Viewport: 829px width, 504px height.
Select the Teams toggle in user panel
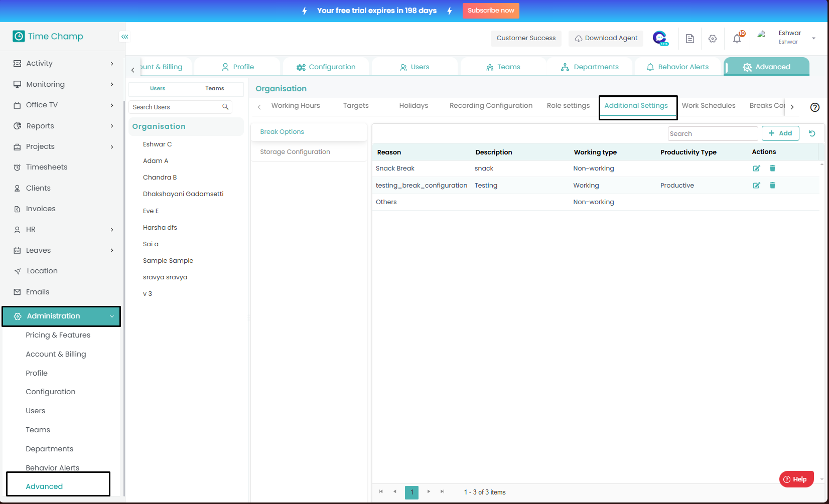click(215, 89)
